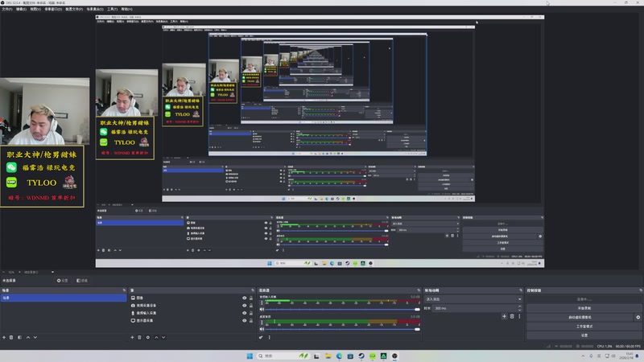
Task: Open the File menu
Action: [7, 9]
